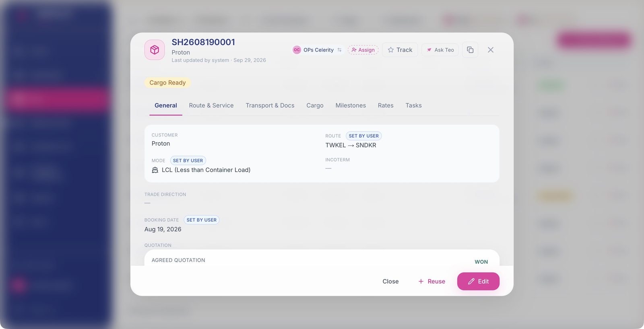The image size is (644, 329).
Task: Close the shipment dialog with X
Action: click(490, 50)
